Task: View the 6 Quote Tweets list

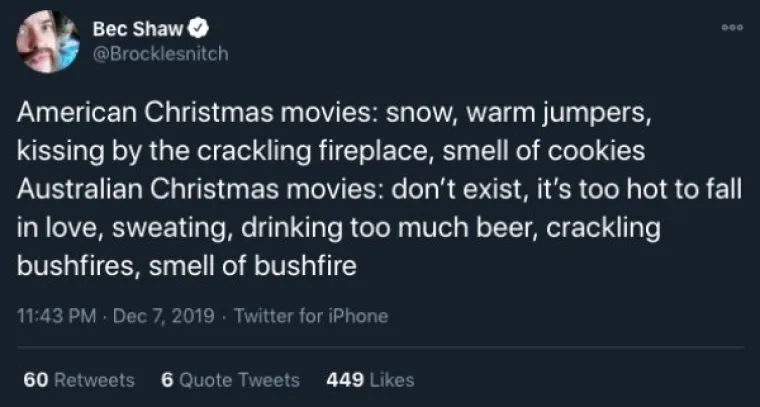Action: click(x=230, y=379)
